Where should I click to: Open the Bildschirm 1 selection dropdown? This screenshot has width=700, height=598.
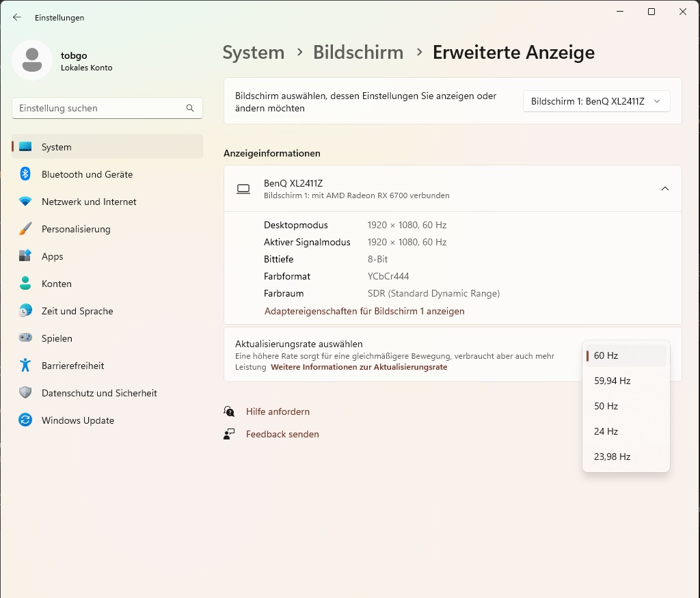point(596,101)
